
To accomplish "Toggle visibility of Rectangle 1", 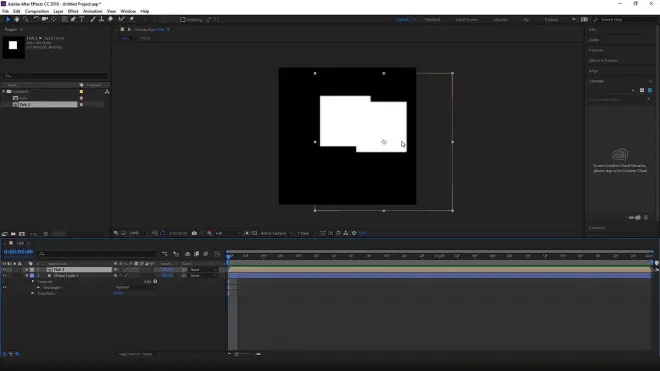I will click(x=5, y=287).
